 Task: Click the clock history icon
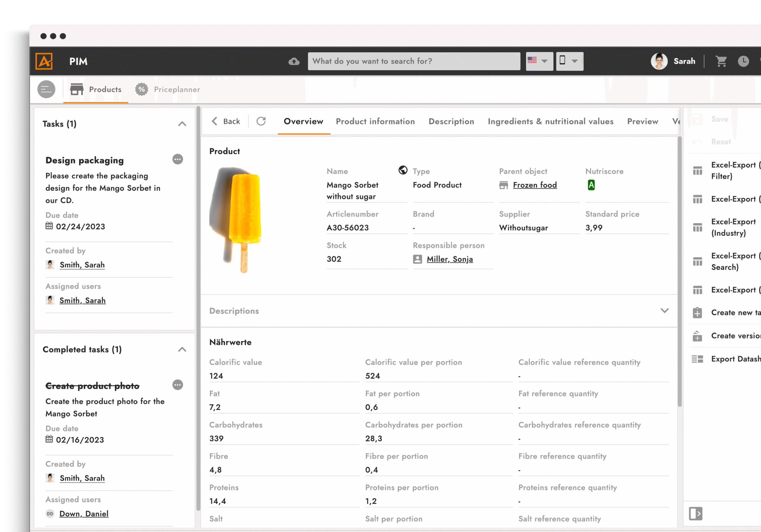(743, 61)
